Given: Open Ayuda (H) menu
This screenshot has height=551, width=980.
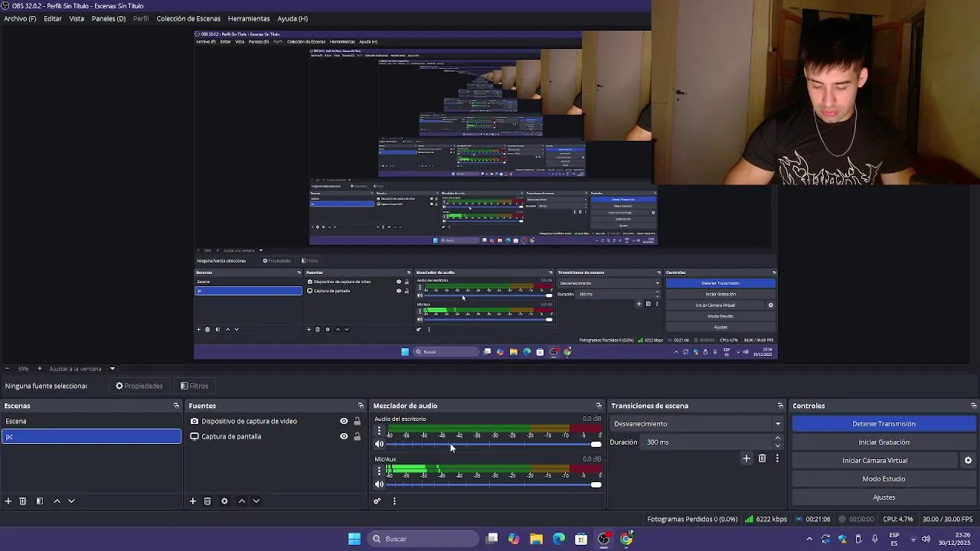Looking at the screenshot, I should pyautogui.click(x=292, y=18).
